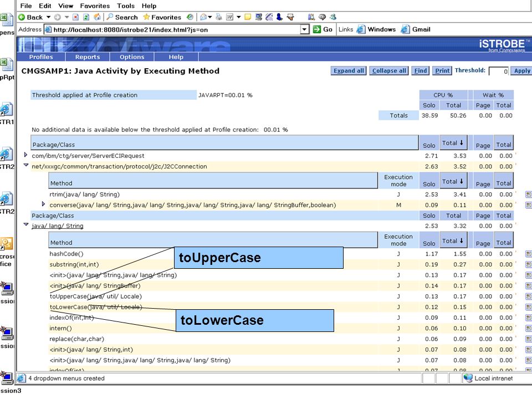Click the Local intranet zone indicator
The height and width of the screenshot is (399, 532).
coord(488,378)
